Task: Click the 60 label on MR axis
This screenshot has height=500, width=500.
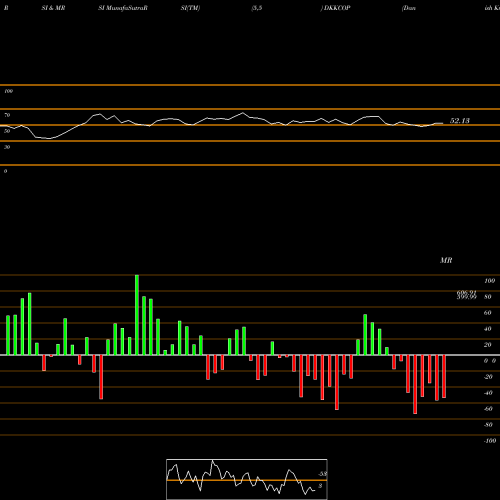Action: (x=487, y=313)
